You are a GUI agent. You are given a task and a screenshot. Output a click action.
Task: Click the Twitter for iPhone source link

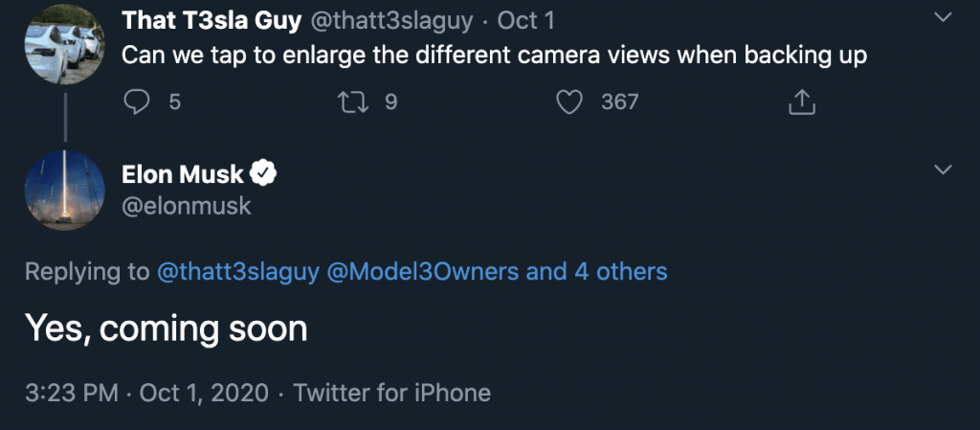tap(391, 393)
